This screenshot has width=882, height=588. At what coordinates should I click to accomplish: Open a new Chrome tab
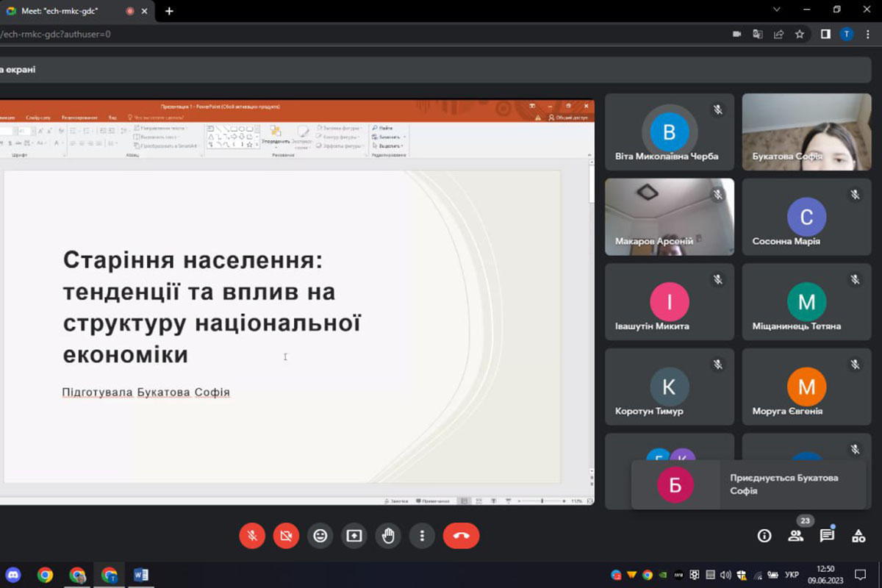tap(169, 11)
